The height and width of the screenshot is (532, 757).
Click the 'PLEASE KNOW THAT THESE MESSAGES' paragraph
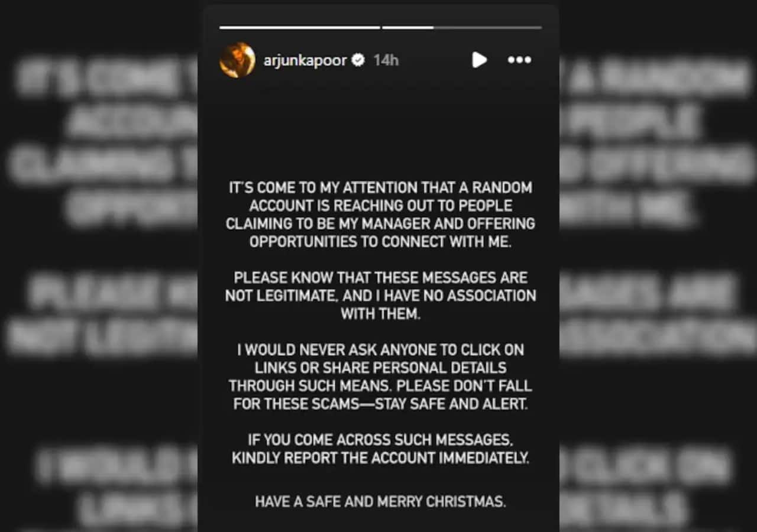[380, 296]
